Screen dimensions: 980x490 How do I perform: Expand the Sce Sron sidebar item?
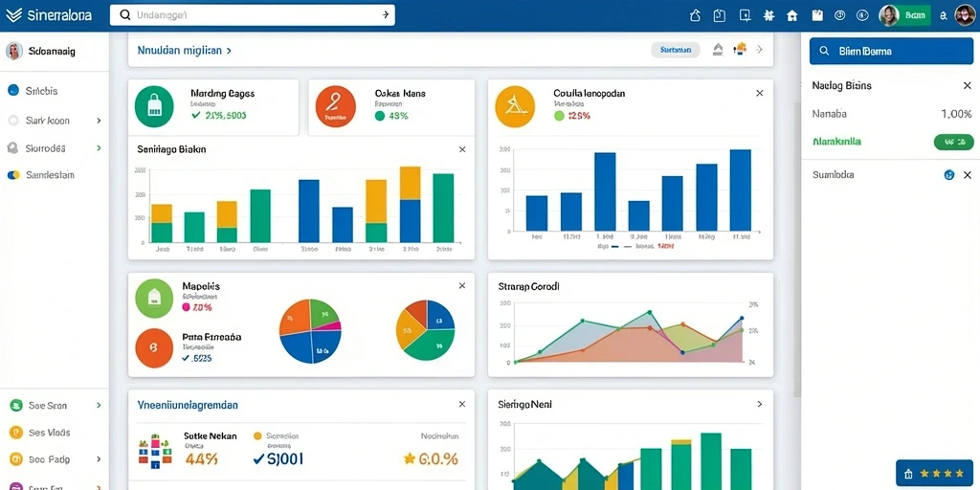pos(99,406)
